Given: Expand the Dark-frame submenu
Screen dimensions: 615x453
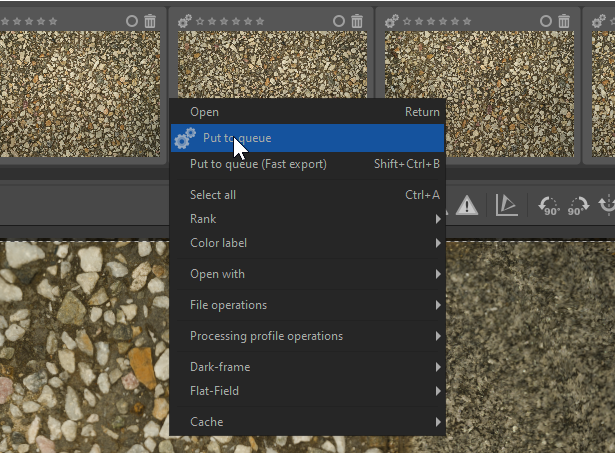Looking at the screenshot, I should pos(308,367).
